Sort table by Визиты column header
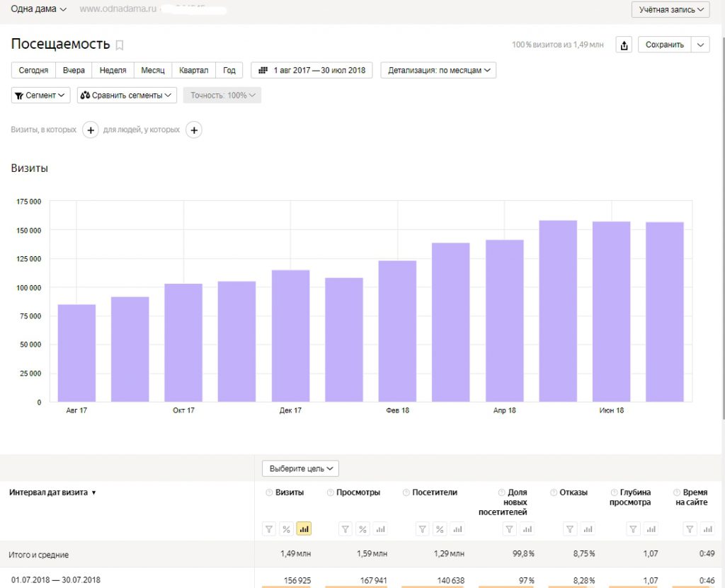The image size is (725, 588). pos(290,492)
